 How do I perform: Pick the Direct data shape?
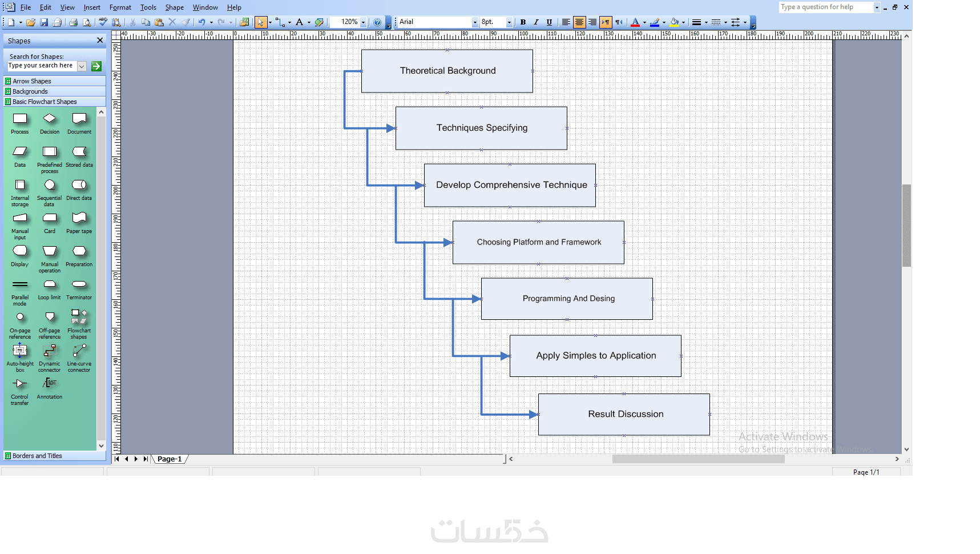[x=79, y=185]
